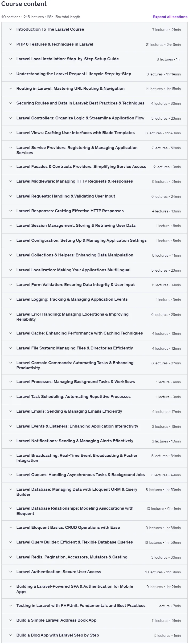This screenshot has height=644, width=189.
Task: Open Laravel Views Blade Templates section
Action: (94, 133)
